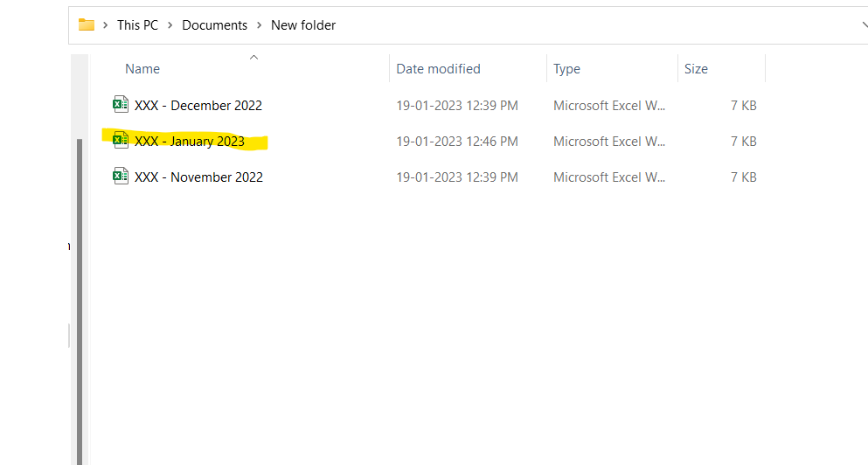Sort files by the Name column header
This screenshot has height=465, width=868.
tap(142, 69)
